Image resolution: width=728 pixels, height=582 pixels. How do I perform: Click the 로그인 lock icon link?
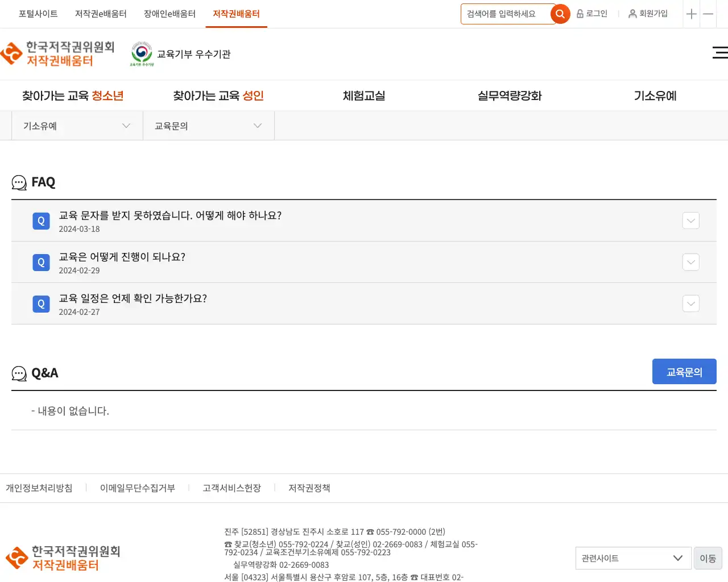tap(592, 14)
